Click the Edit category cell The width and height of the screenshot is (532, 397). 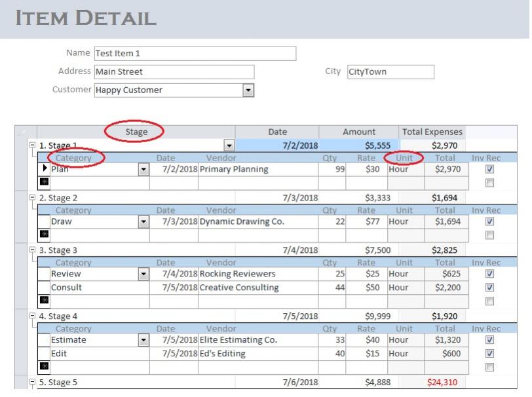point(100,354)
